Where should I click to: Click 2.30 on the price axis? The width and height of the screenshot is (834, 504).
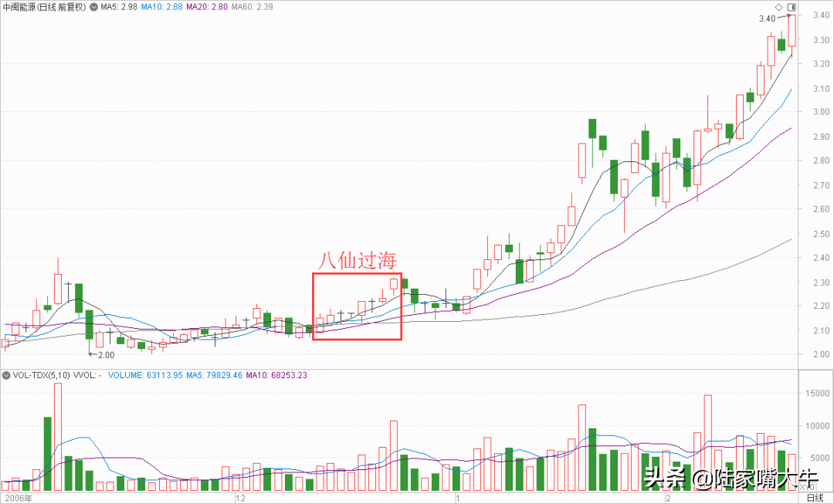(x=821, y=282)
